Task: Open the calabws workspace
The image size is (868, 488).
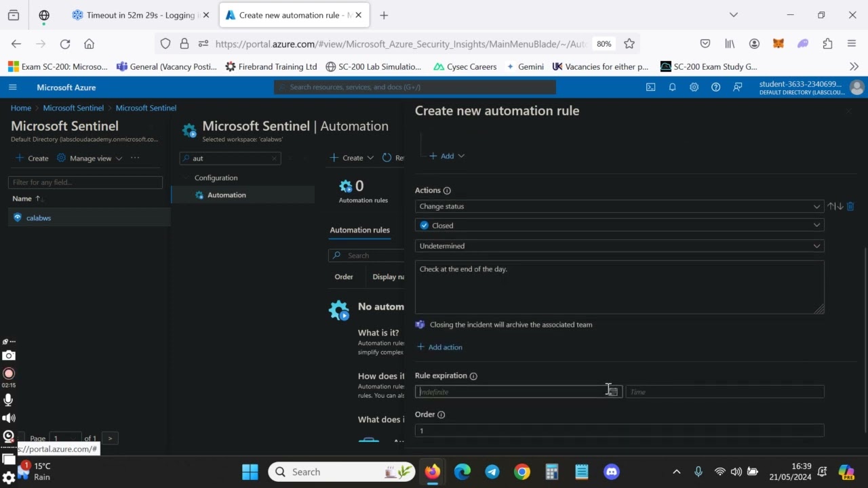Action: (39, 218)
